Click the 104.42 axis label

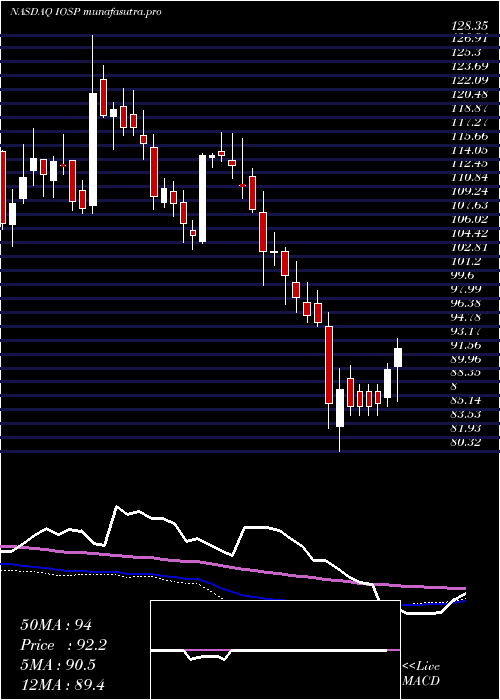pos(472,233)
